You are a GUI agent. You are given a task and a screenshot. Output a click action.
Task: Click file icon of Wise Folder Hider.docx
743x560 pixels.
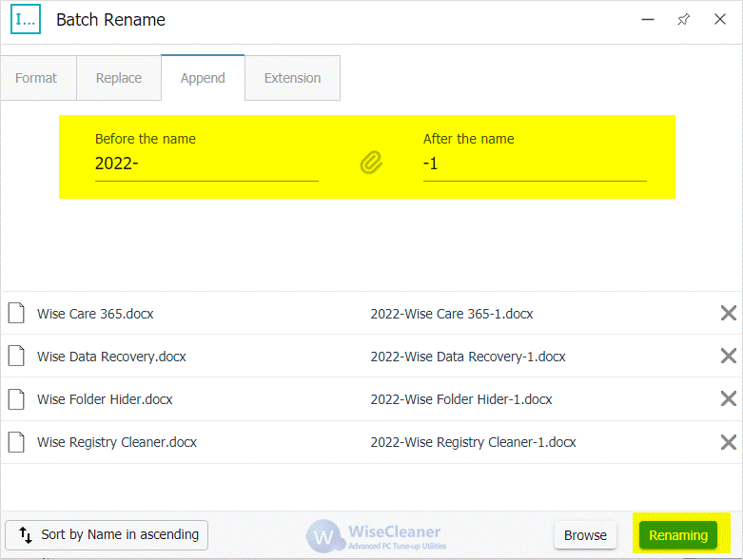[x=16, y=399]
